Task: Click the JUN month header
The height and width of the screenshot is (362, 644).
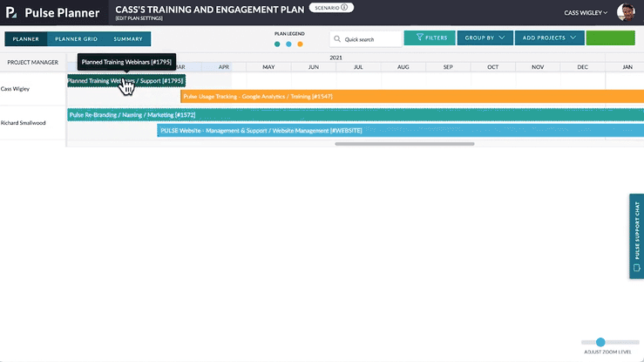Action: point(314,67)
